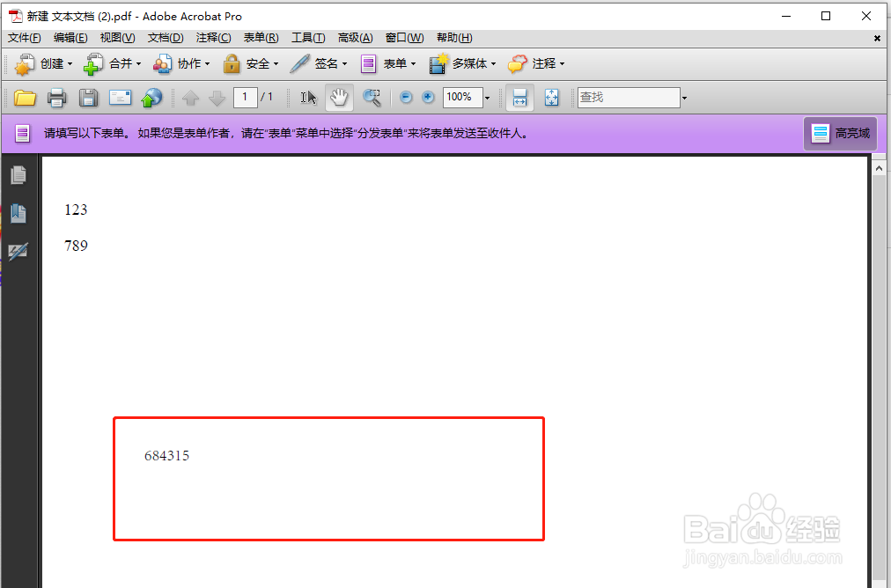Click the 安全 (Secure) padlock icon

pyautogui.click(x=232, y=63)
